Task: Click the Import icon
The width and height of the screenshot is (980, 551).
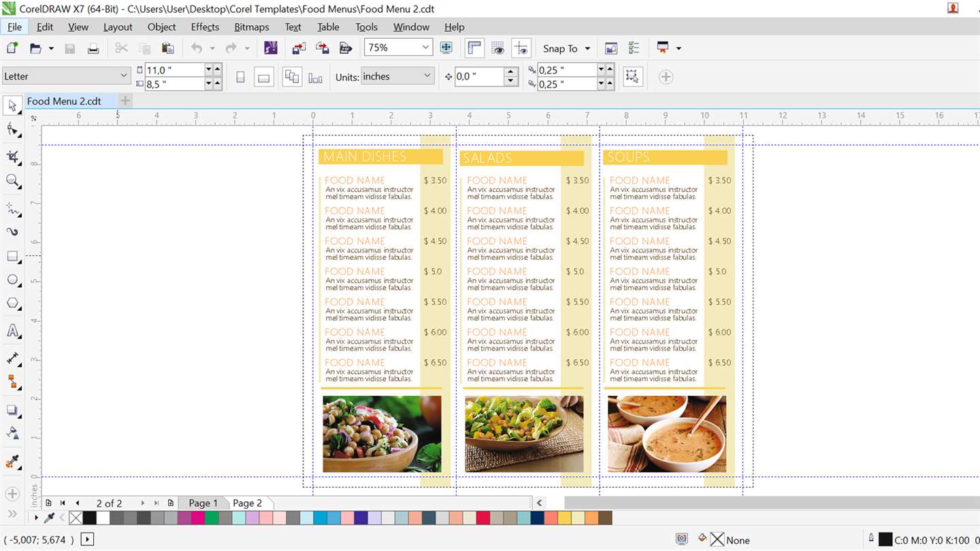Action: pos(299,48)
